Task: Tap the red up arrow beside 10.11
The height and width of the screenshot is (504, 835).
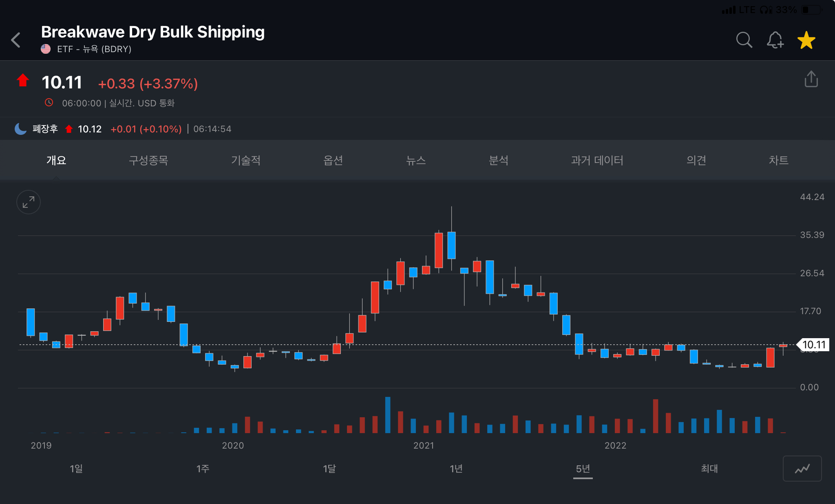Action: [x=23, y=80]
